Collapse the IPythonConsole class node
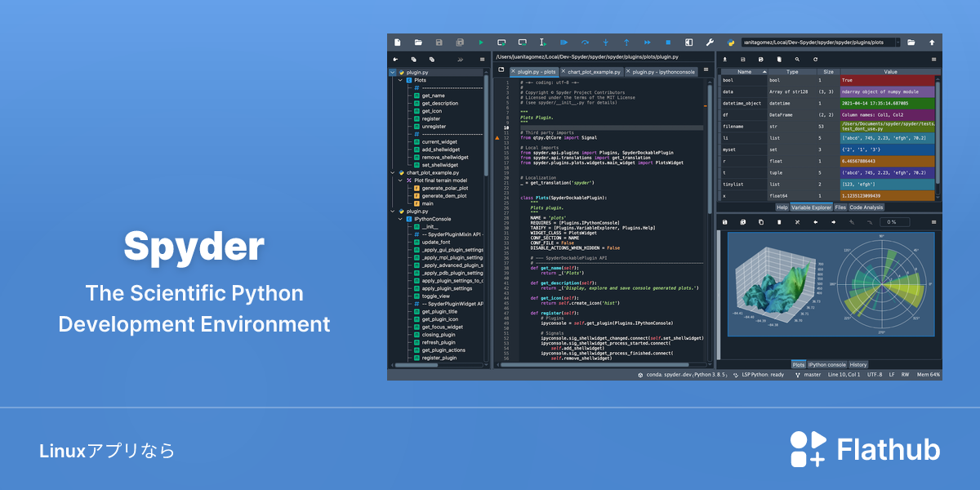This screenshot has width=980, height=490. (x=400, y=219)
